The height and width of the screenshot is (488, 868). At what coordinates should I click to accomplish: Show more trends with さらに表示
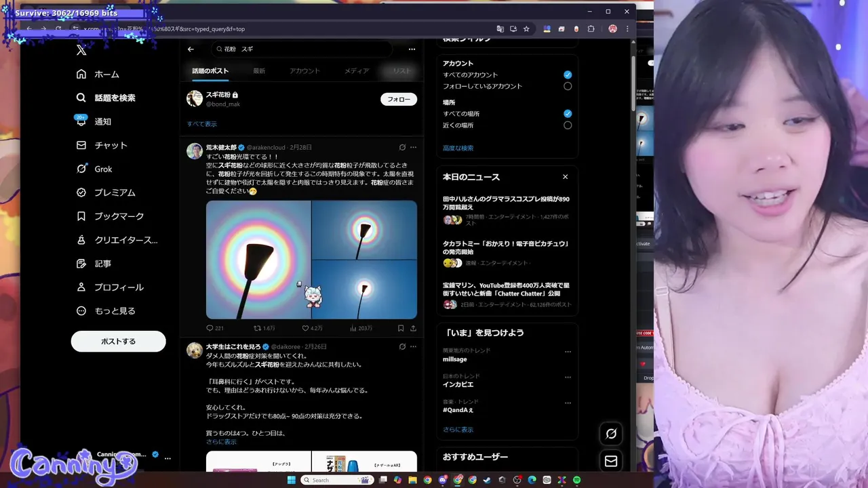pyautogui.click(x=458, y=429)
